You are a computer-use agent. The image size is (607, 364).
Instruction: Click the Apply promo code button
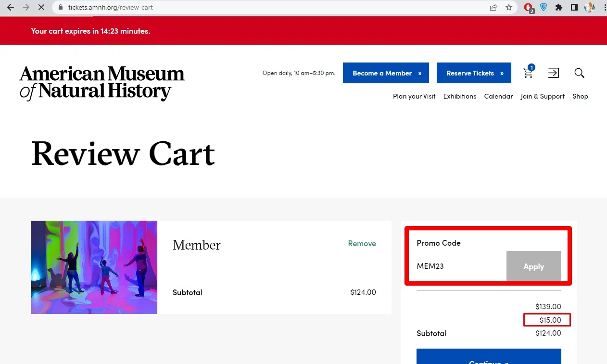[x=533, y=266]
